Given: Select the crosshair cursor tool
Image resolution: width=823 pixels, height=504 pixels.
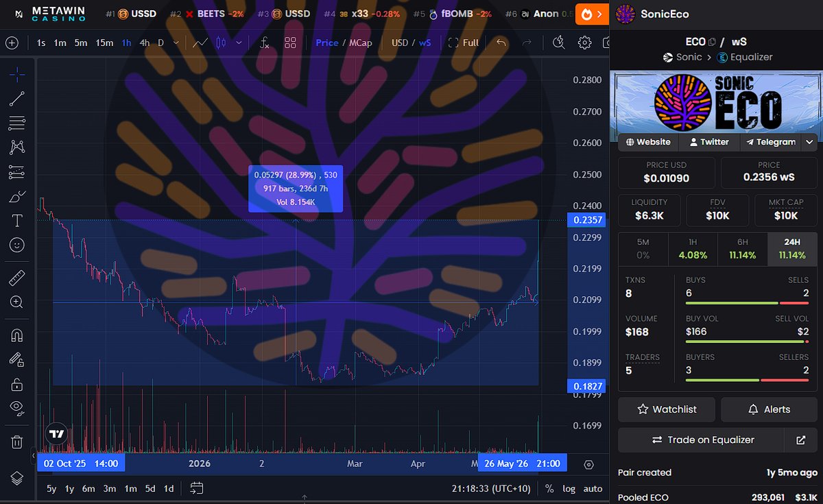Looking at the screenshot, I should (17, 75).
